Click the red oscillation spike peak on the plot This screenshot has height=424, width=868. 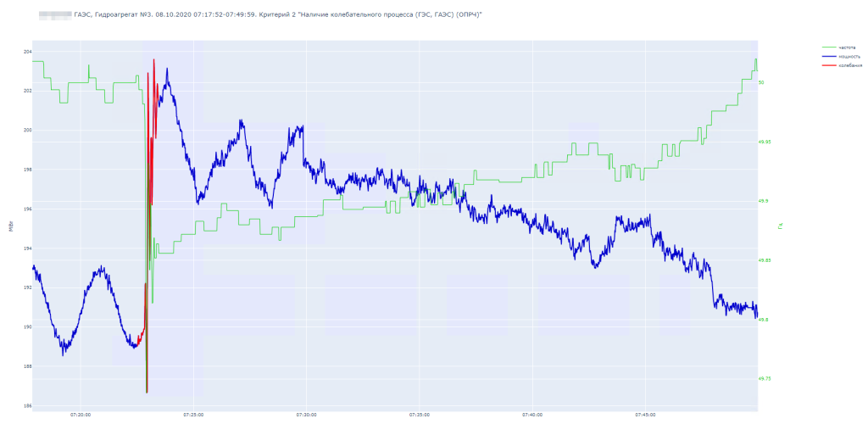(154, 60)
